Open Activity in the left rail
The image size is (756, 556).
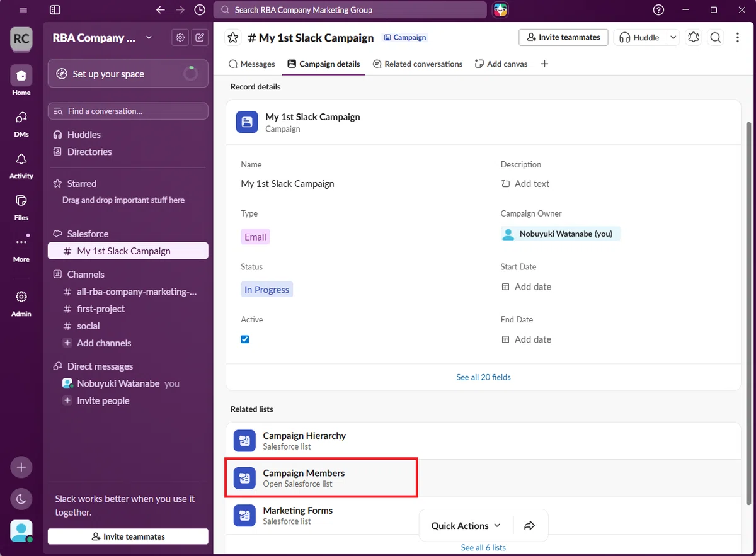pos(21,165)
